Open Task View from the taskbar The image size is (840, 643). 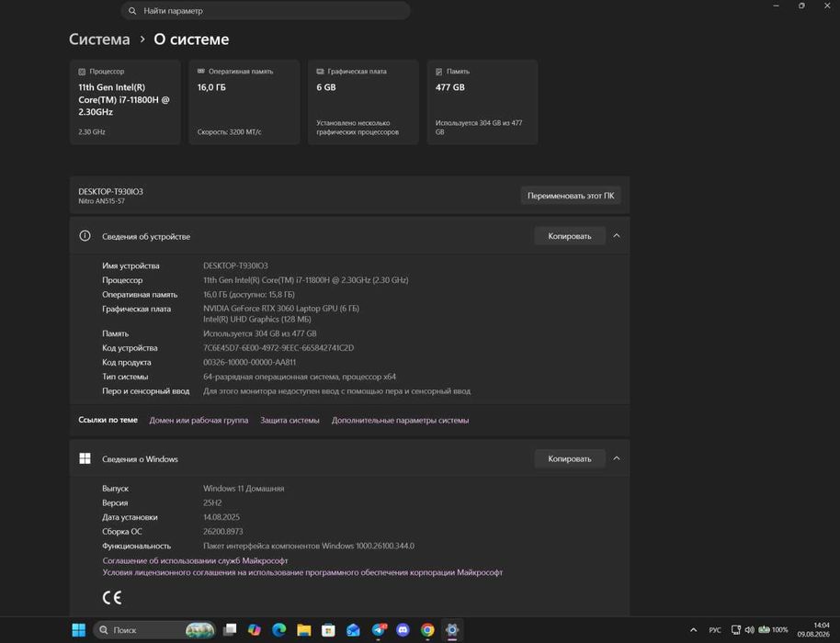click(x=230, y=630)
